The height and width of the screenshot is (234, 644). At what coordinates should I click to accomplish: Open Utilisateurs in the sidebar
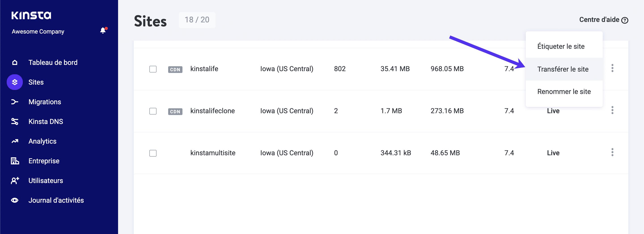pyautogui.click(x=46, y=181)
